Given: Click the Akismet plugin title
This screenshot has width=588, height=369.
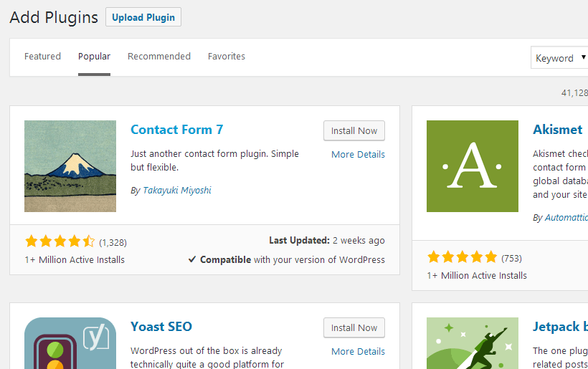Looking at the screenshot, I should point(558,130).
